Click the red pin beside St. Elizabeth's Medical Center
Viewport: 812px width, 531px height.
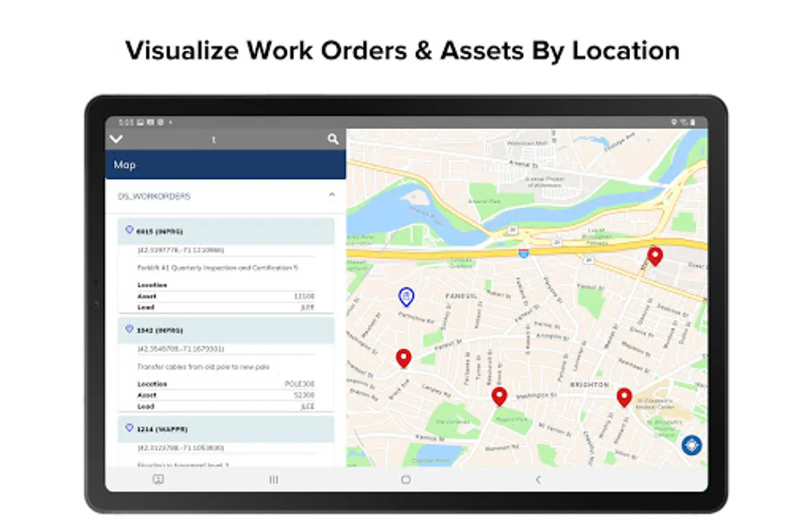click(624, 398)
